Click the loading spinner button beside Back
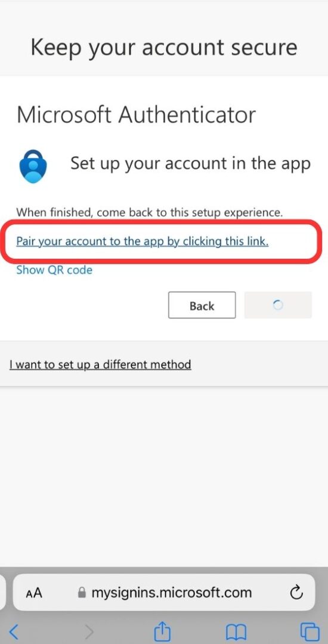 tap(278, 305)
